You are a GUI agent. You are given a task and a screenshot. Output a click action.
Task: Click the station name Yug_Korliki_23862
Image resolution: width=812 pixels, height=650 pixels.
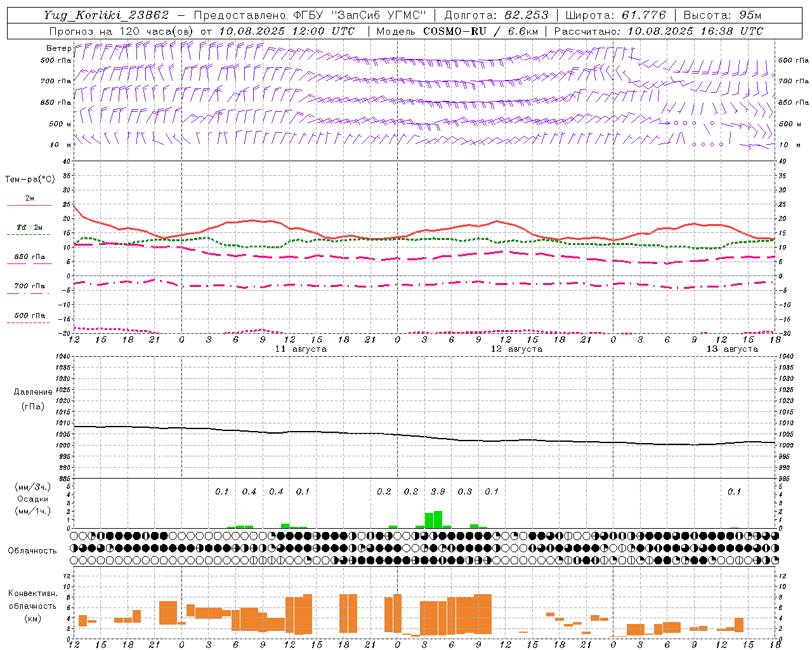pyautogui.click(x=107, y=15)
